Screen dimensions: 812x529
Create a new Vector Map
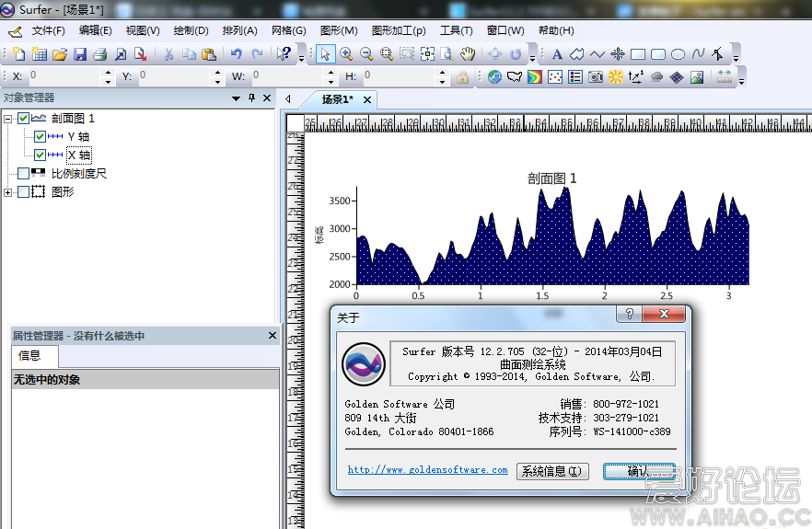(x=636, y=77)
